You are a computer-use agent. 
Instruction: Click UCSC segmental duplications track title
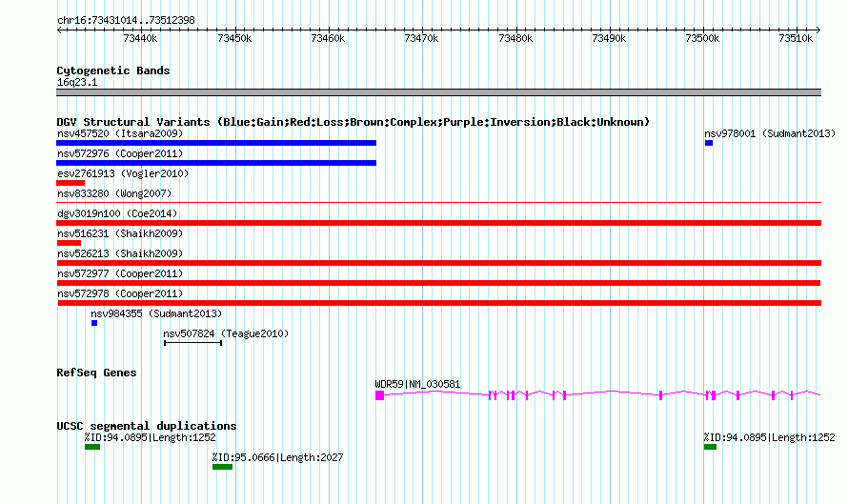click(147, 426)
